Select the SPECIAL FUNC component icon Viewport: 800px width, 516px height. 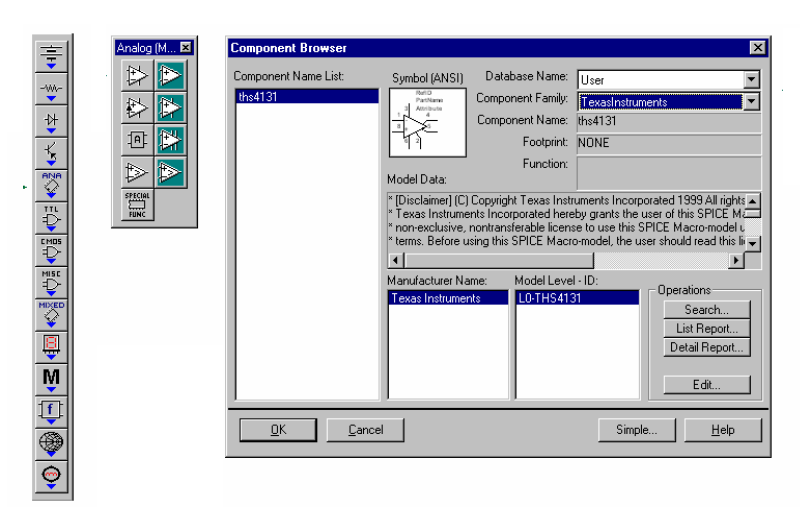[x=137, y=205]
